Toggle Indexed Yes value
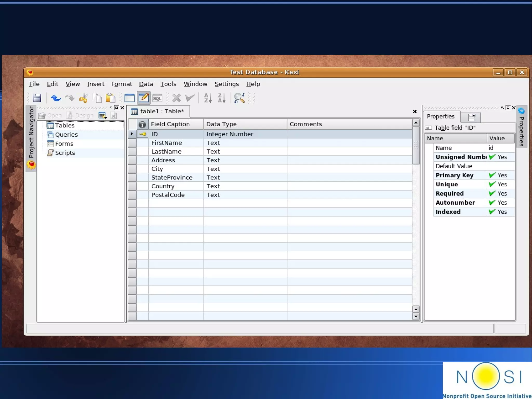The width and height of the screenshot is (532, 399). [x=501, y=212]
